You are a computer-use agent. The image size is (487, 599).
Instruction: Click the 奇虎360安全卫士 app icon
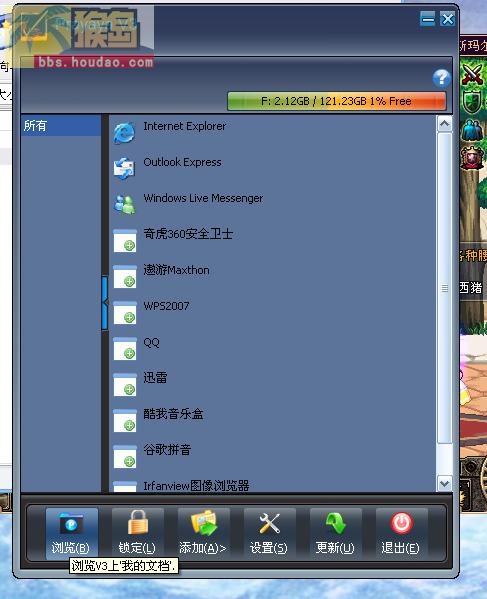pyautogui.click(x=125, y=240)
